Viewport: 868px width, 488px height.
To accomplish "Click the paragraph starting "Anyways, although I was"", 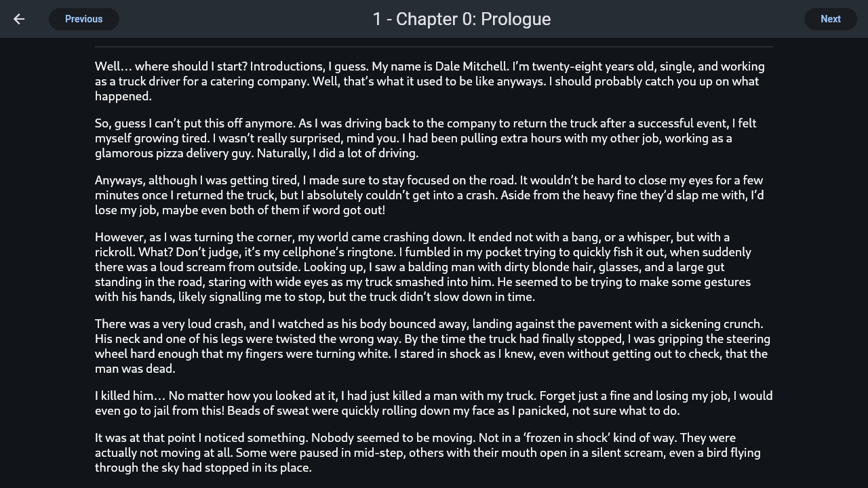I will [420, 195].
